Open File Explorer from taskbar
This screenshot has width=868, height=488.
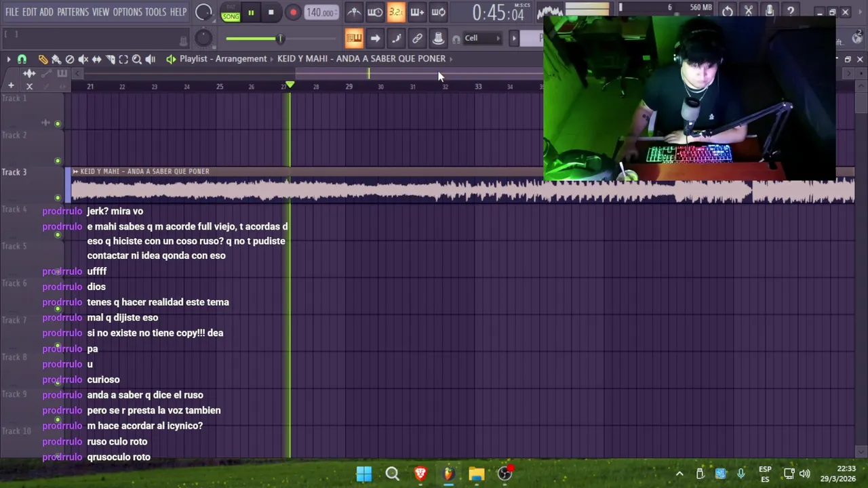tap(476, 474)
